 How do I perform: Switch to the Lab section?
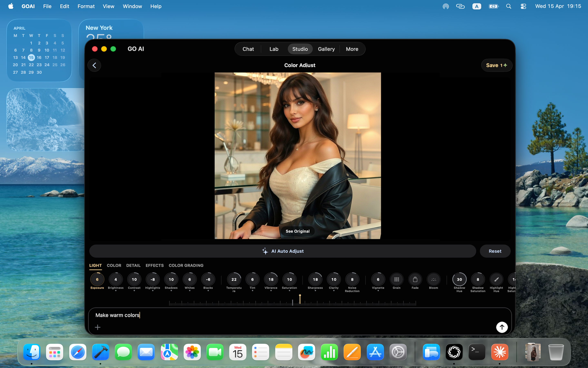pos(274,49)
